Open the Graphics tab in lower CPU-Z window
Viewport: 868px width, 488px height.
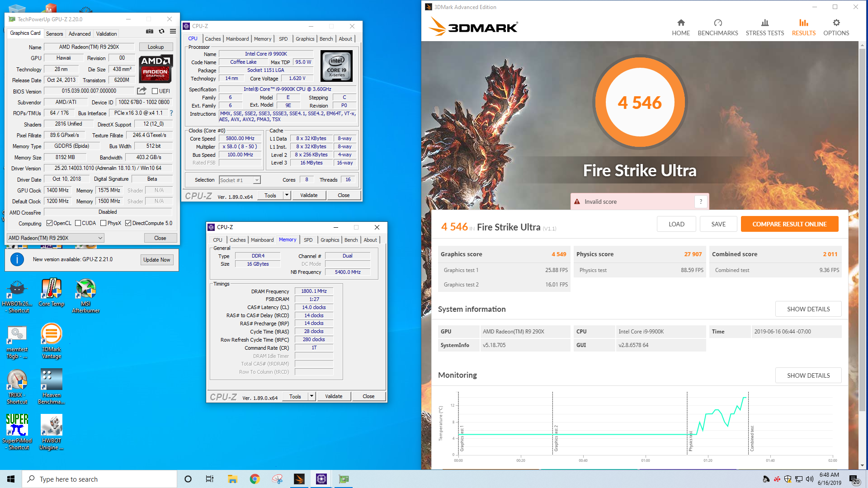pos(330,240)
